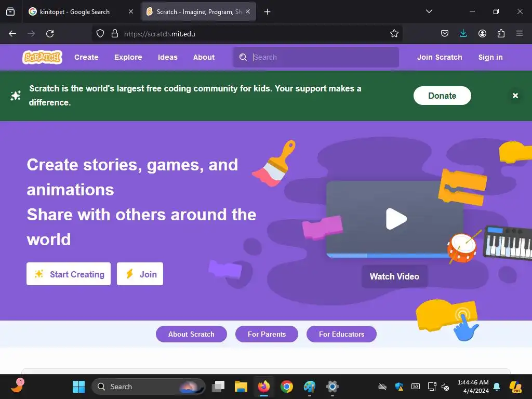The width and height of the screenshot is (532, 399).
Task: Open Settings gear on the taskbar
Action: click(332, 387)
